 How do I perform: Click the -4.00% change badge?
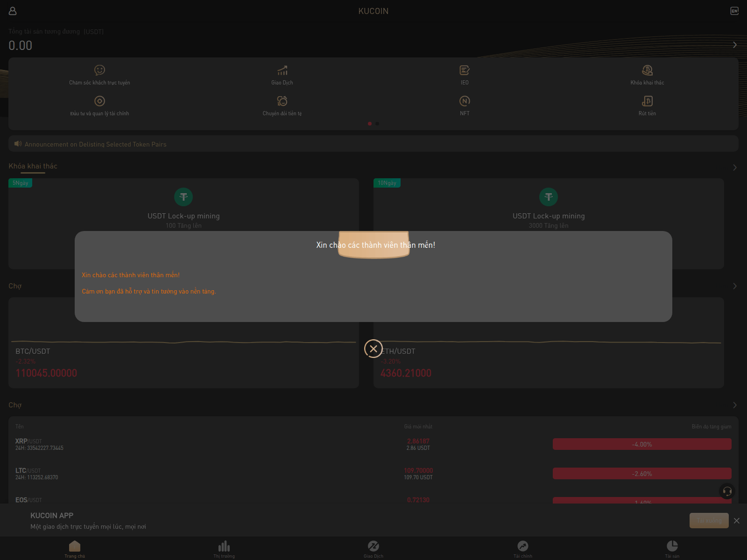pos(642,444)
